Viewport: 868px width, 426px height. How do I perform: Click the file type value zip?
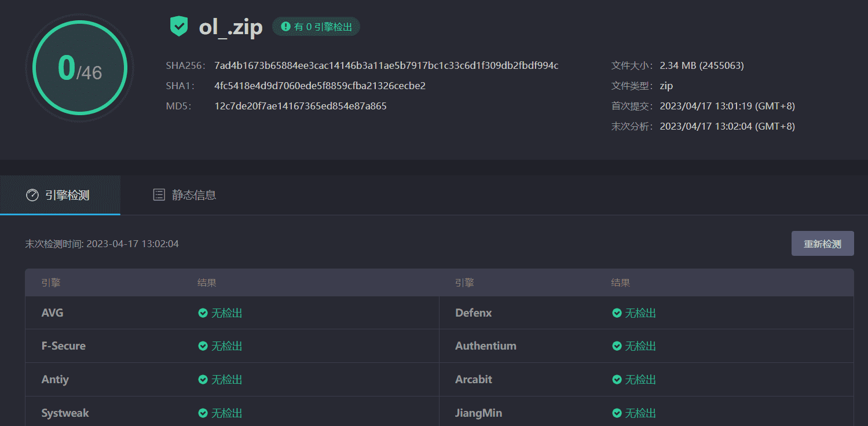coord(666,86)
